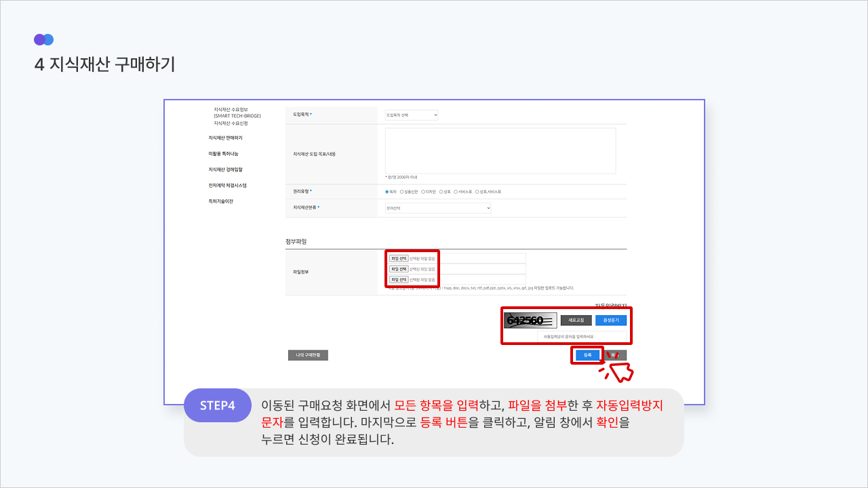Viewport: 868px width, 488px height.
Task: Open 지식재산 판매하기 in the sidebar
Action: 225,138
